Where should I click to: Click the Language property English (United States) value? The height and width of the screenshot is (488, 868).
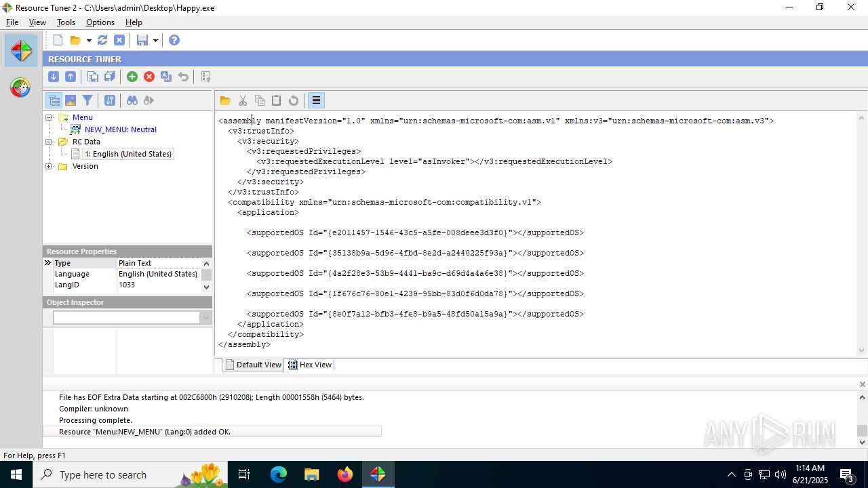(x=158, y=274)
